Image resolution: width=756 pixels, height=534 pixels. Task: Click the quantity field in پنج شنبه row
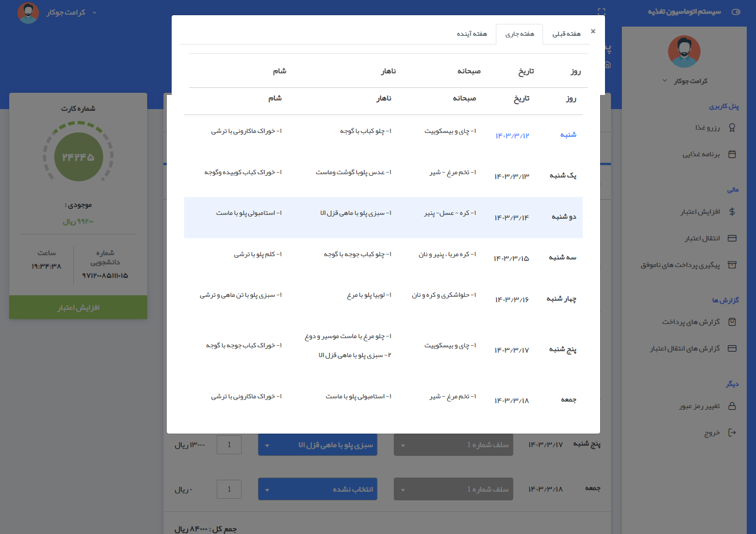(x=229, y=445)
